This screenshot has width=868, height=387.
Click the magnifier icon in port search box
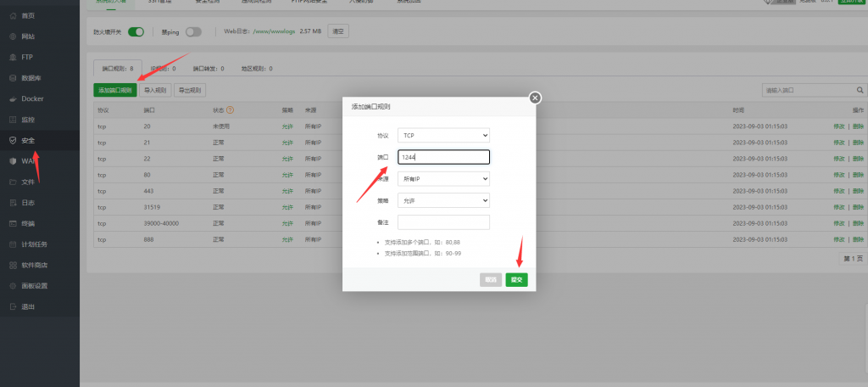coord(860,90)
